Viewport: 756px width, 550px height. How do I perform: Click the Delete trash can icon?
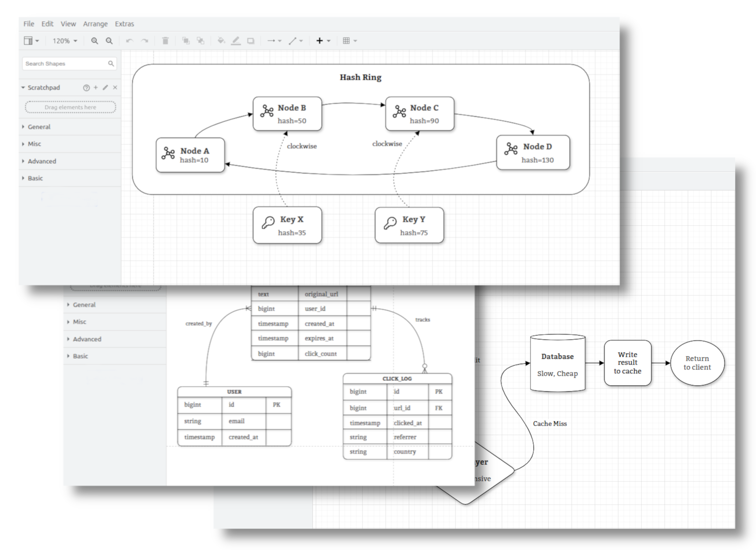point(165,41)
